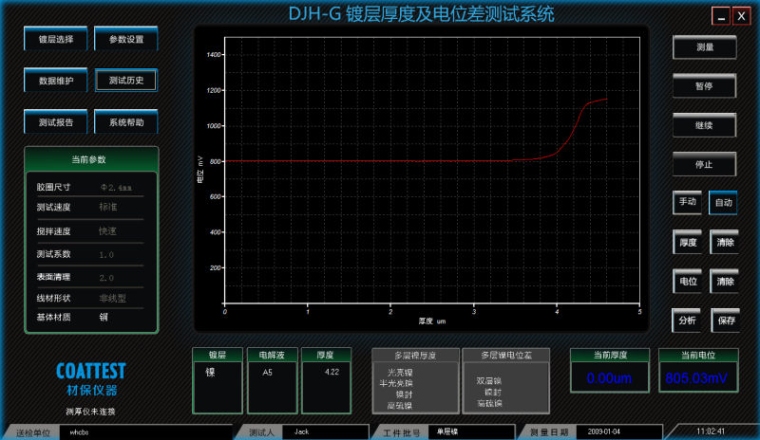Open the 镀层选择 plating selection menu

(x=56, y=39)
